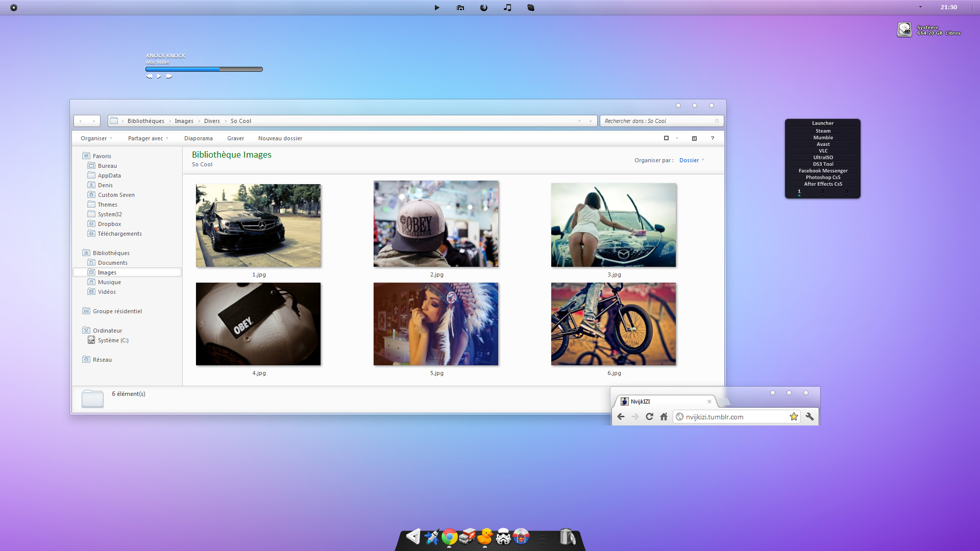Viewport: 980px width, 551px height.
Task: Click the music note icon in top bar
Action: [507, 8]
